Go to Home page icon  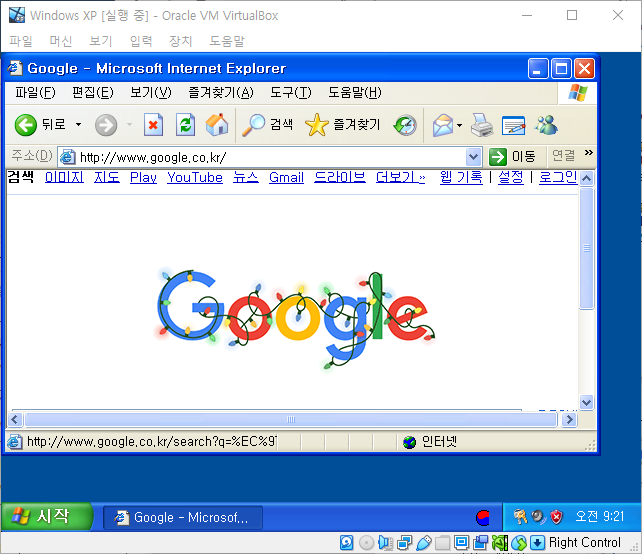pos(217,125)
